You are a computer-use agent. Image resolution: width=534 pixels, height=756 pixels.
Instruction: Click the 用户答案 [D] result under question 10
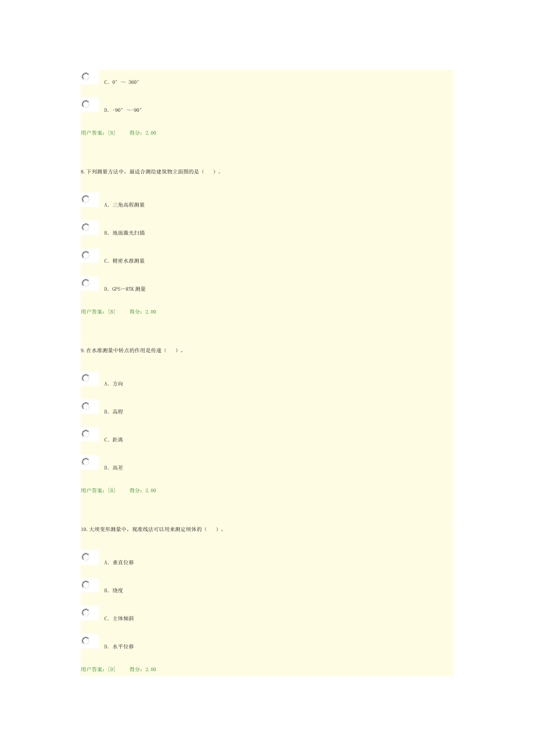click(x=98, y=669)
